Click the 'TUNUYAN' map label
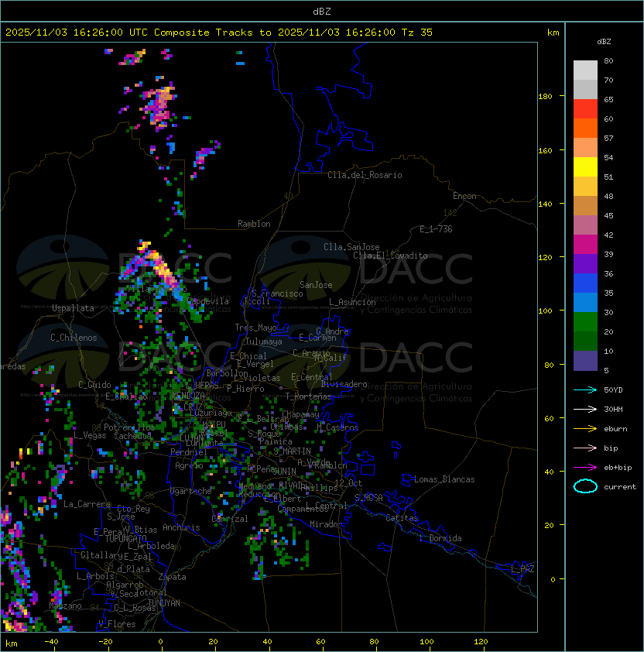This screenshot has width=644, height=652. 164,603
